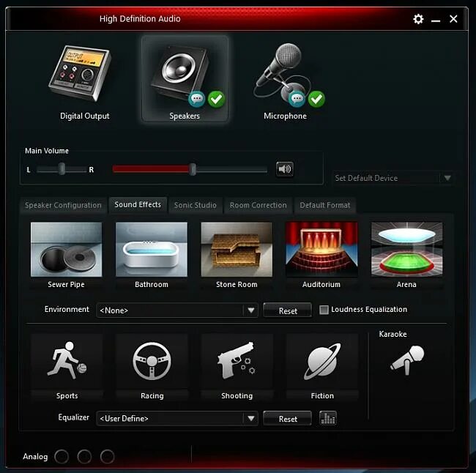Switch to the Sound Effects tab

coord(138,204)
